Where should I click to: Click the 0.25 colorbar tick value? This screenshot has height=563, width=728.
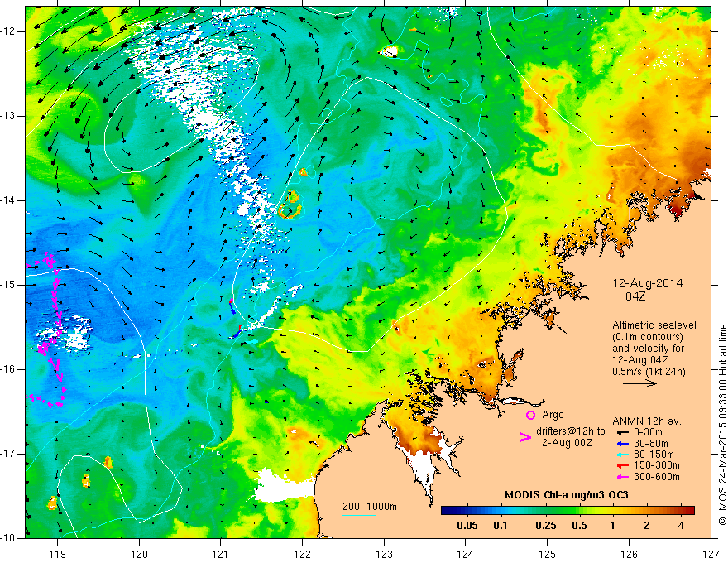pyautogui.click(x=545, y=526)
